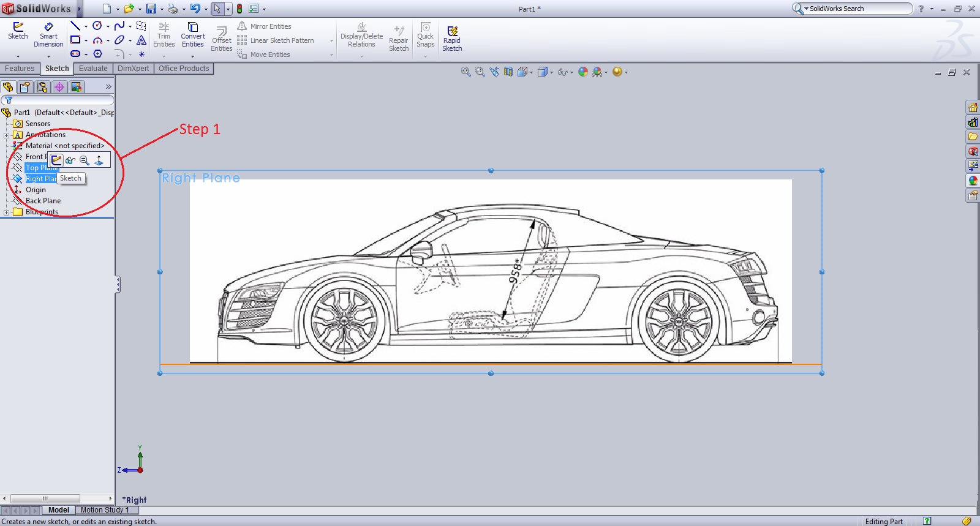The image size is (980, 526).
Task: Click Show/Hide glasses in context toolbar
Action: click(x=70, y=160)
